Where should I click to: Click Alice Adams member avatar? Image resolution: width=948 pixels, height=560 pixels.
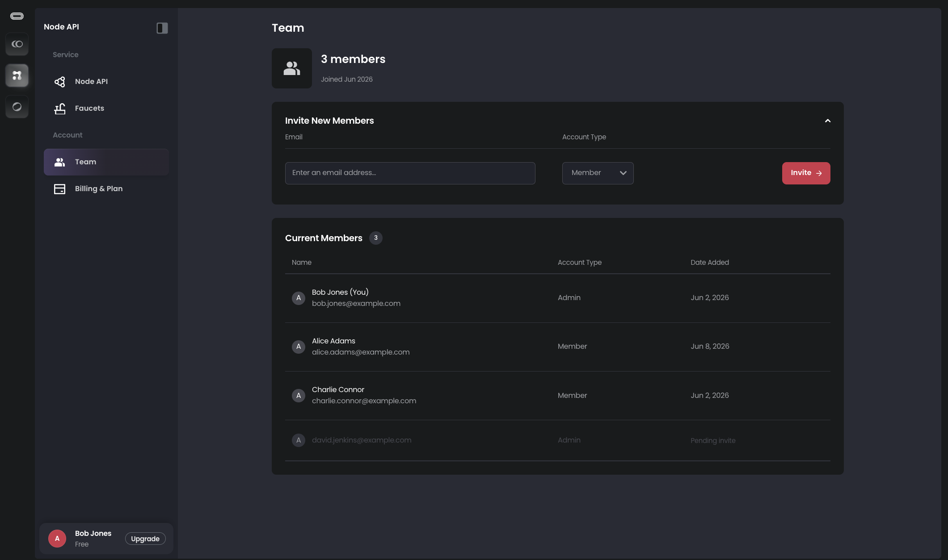[299, 347]
